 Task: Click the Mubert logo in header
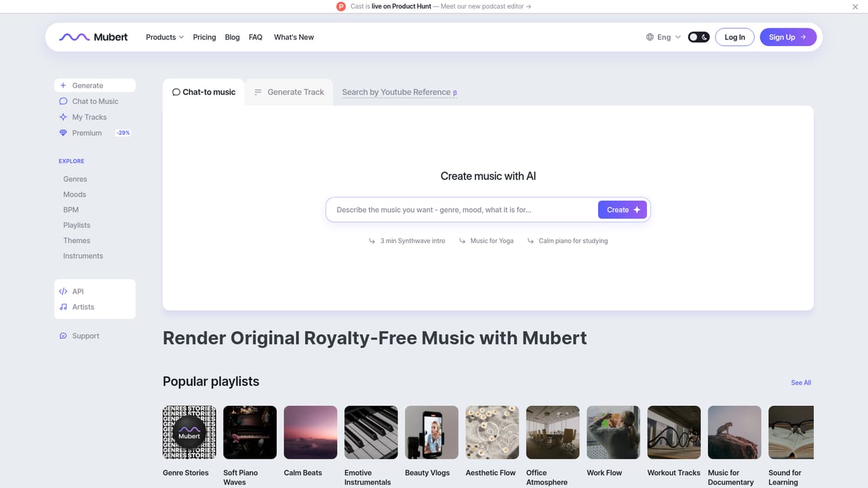point(93,37)
